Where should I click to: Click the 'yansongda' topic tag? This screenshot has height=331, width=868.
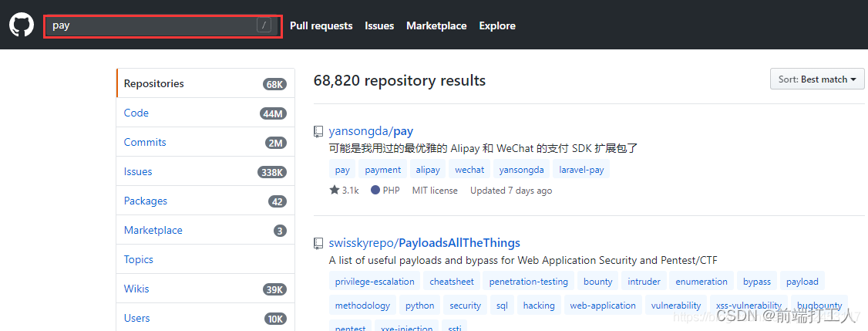point(521,170)
